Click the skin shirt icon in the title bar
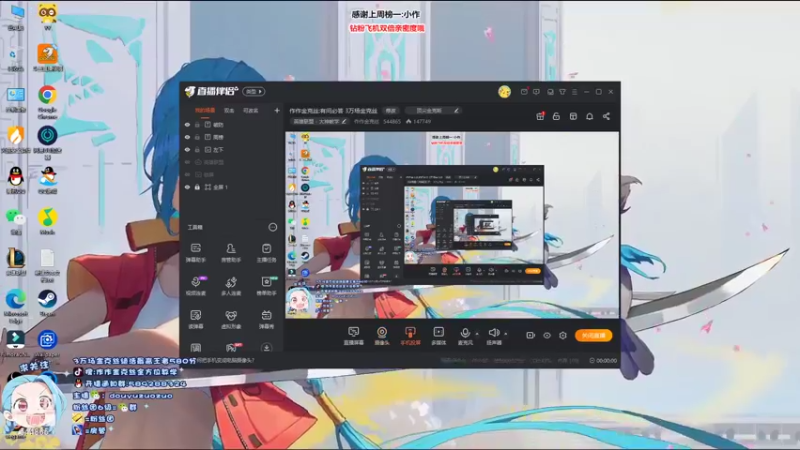800x450 pixels. coord(562,92)
